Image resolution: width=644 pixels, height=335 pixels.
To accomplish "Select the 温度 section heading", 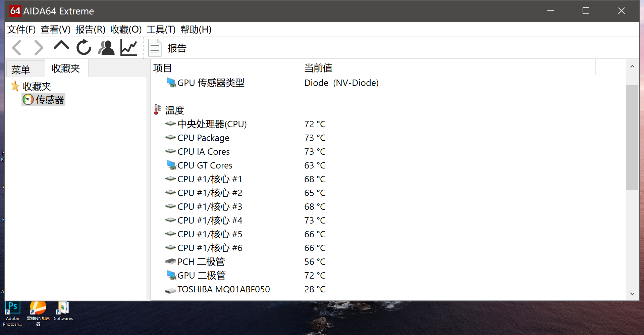I will (x=174, y=110).
